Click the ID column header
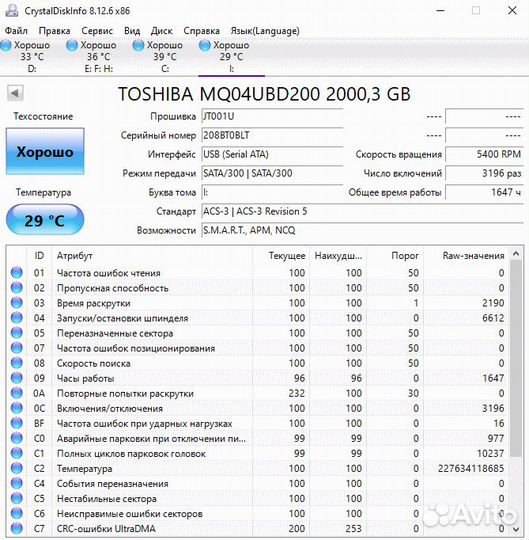 (39, 256)
